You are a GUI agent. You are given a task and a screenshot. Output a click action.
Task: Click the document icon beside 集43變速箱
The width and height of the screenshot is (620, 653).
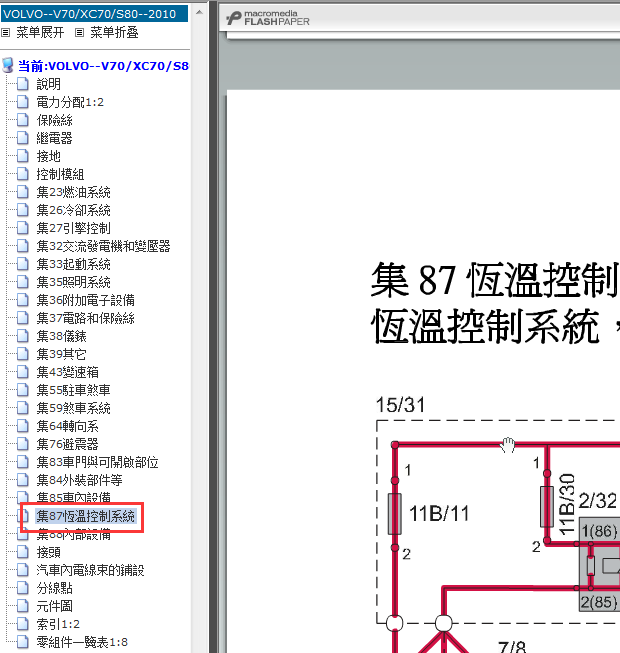point(23,371)
